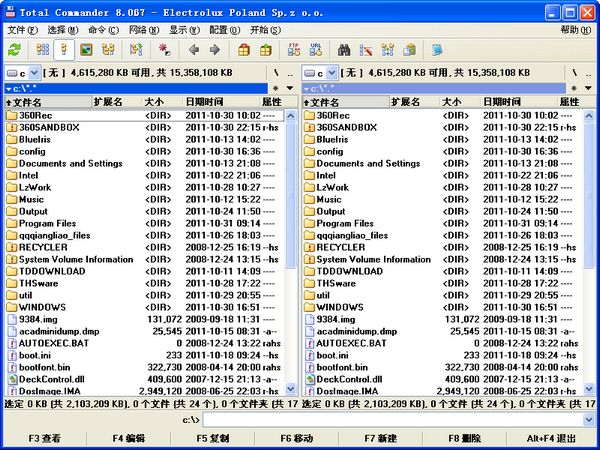Open the 配置 (Configuration) menu

225,30
